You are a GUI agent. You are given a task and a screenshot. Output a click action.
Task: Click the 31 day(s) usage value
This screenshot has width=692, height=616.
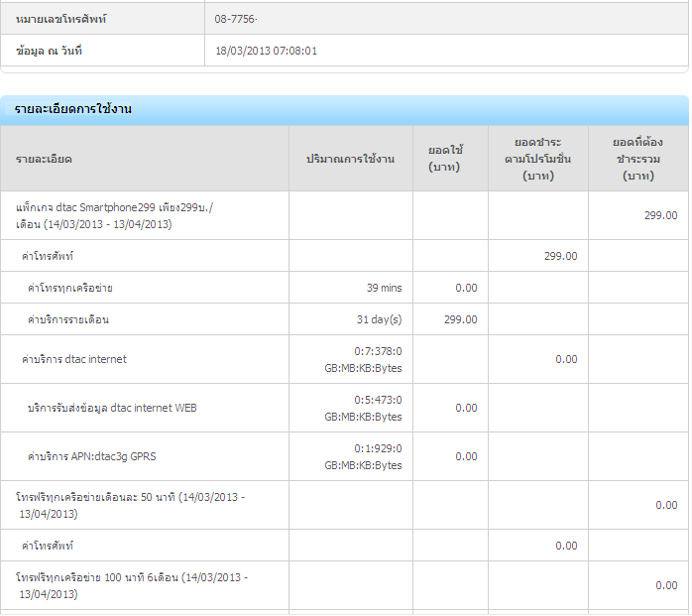coord(379,319)
